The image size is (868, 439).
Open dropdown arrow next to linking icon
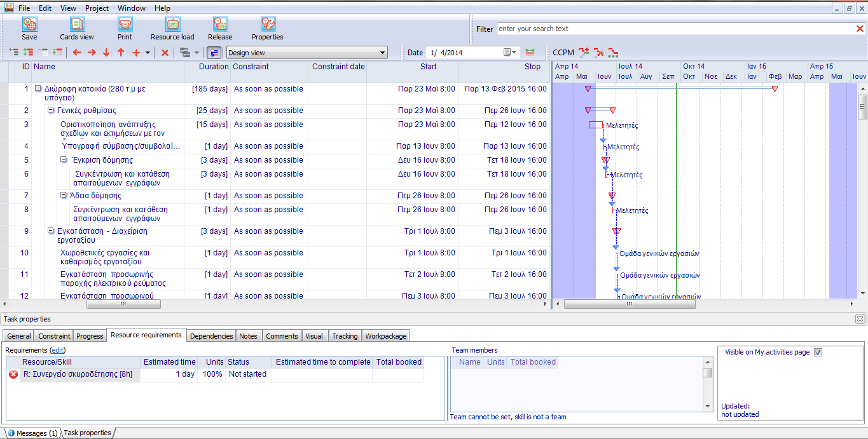197,53
